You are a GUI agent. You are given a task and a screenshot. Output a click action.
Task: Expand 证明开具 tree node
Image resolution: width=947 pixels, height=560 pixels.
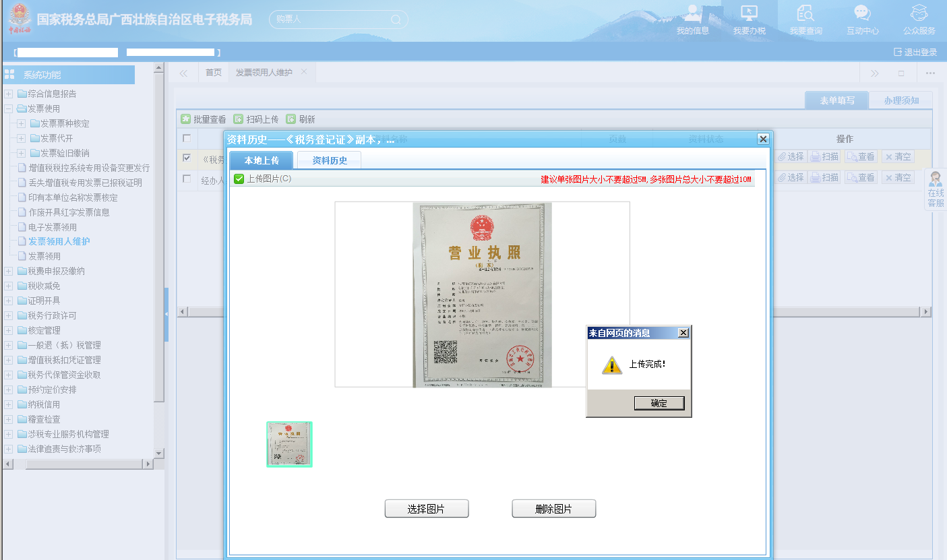(x=8, y=301)
